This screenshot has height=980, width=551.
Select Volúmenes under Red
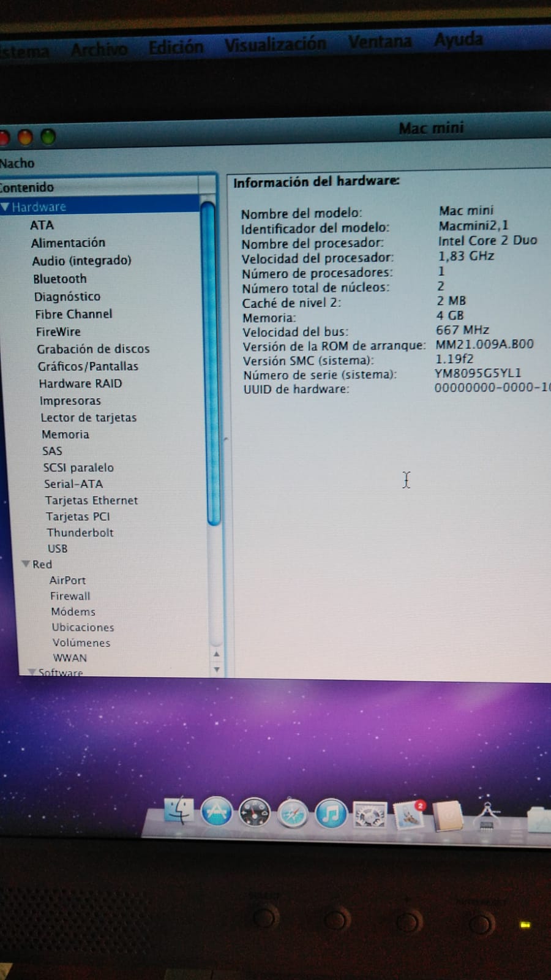pyautogui.click(x=81, y=643)
